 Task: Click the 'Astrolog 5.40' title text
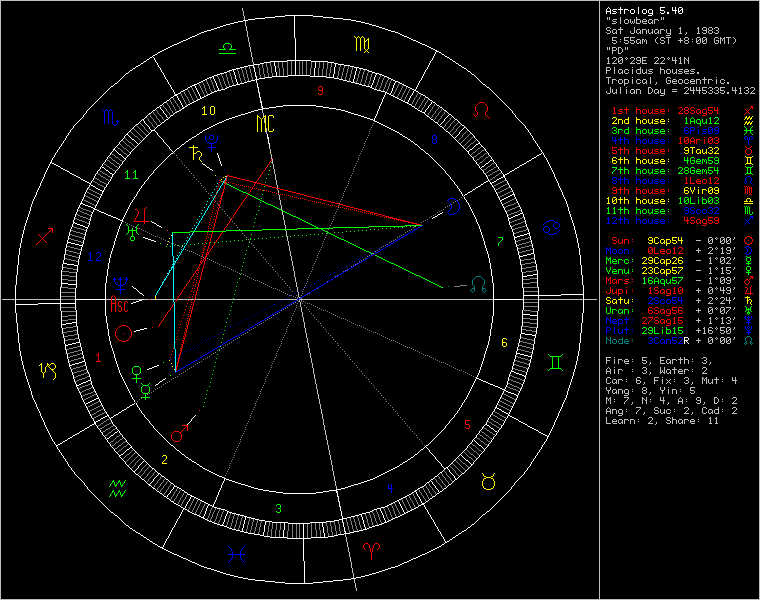point(644,11)
